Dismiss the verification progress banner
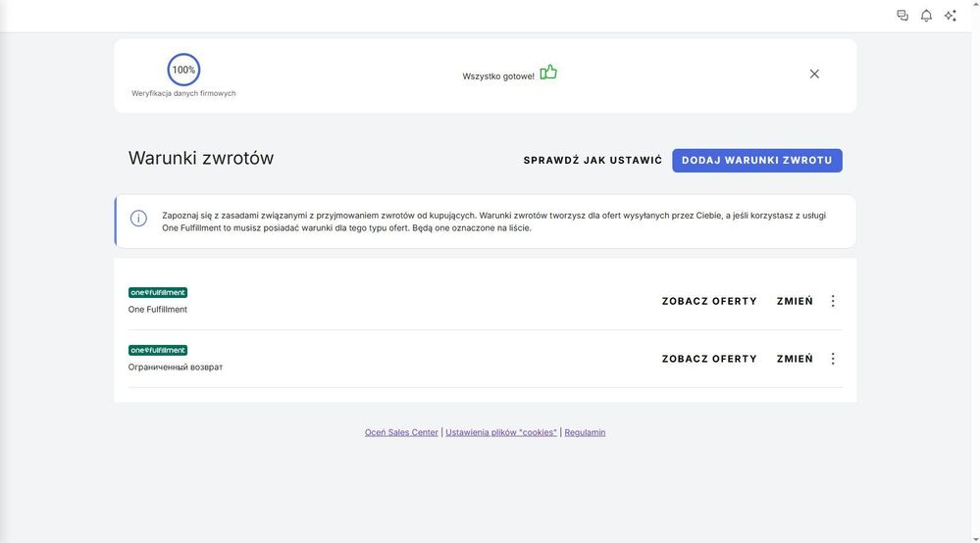 814,74
